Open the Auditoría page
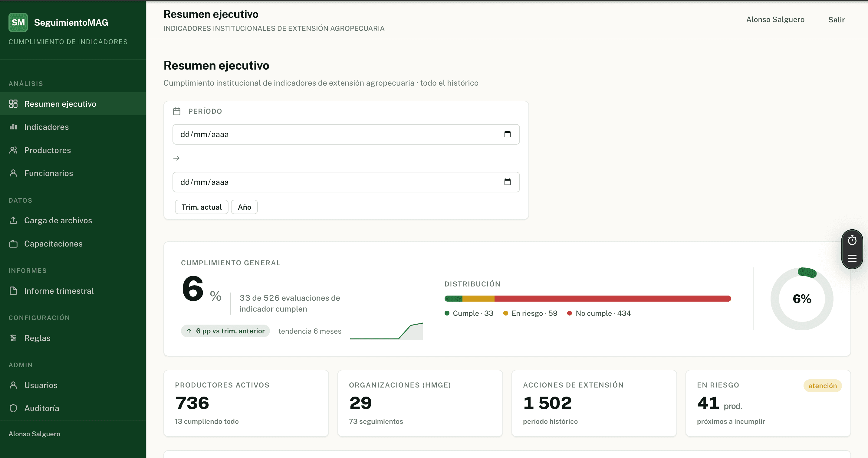868x458 pixels. click(x=73, y=408)
